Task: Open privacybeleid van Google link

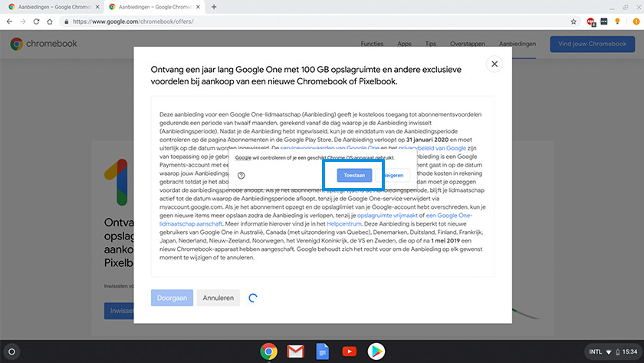Action: click(432, 148)
